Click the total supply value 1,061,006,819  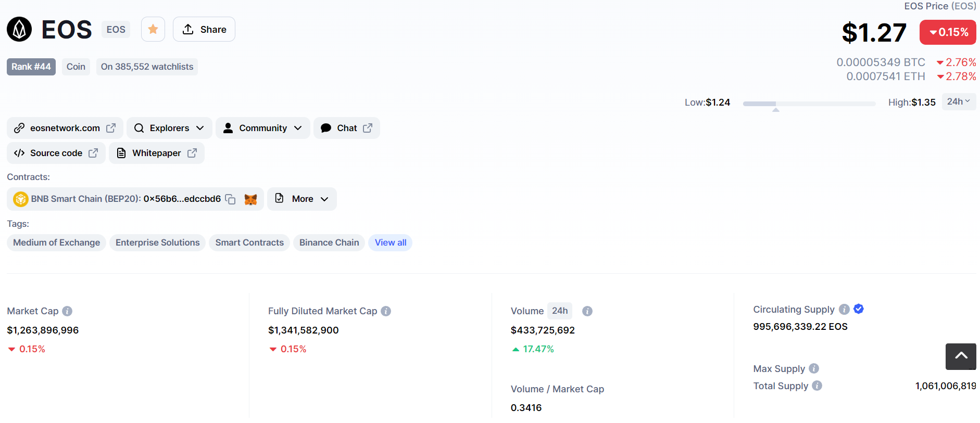[x=946, y=386]
